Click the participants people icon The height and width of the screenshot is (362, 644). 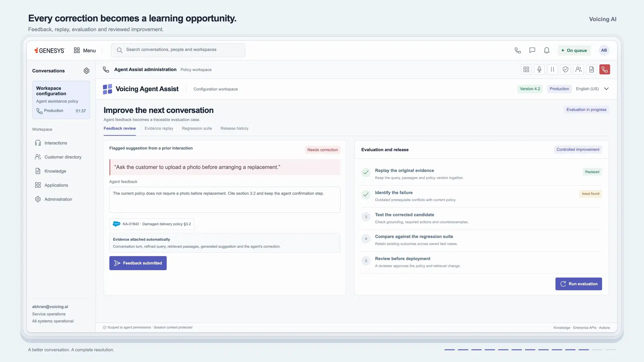point(578,69)
